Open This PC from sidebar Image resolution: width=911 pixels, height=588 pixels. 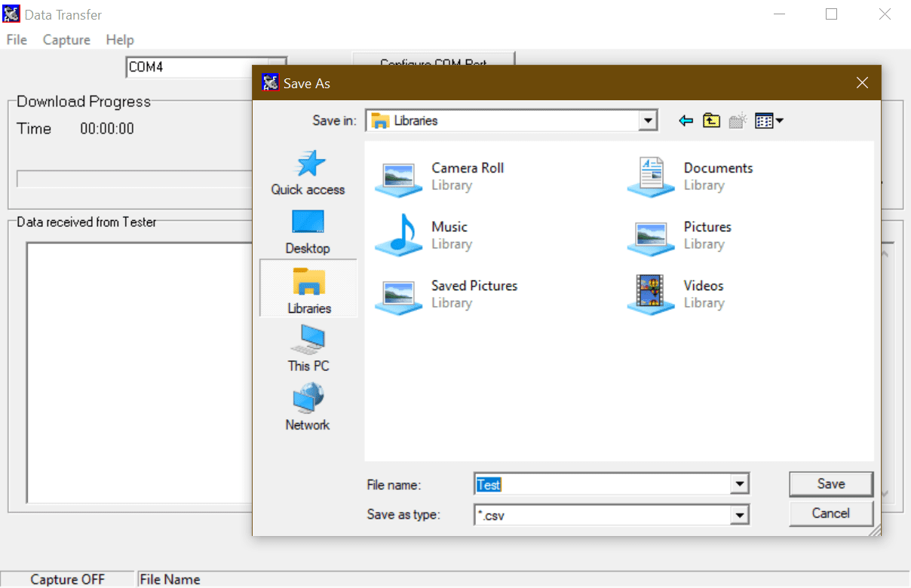point(308,348)
